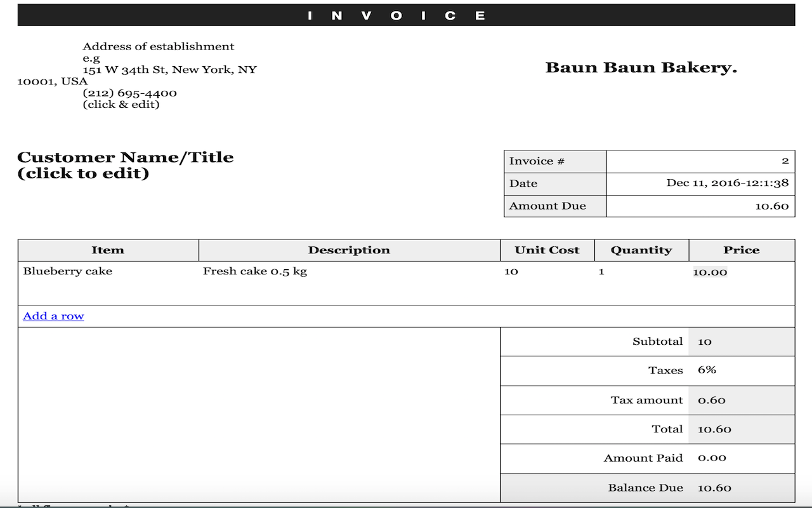The height and width of the screenshot is (508, 812).
Task: Click the 'Tax amount' label
Action: 646,400
